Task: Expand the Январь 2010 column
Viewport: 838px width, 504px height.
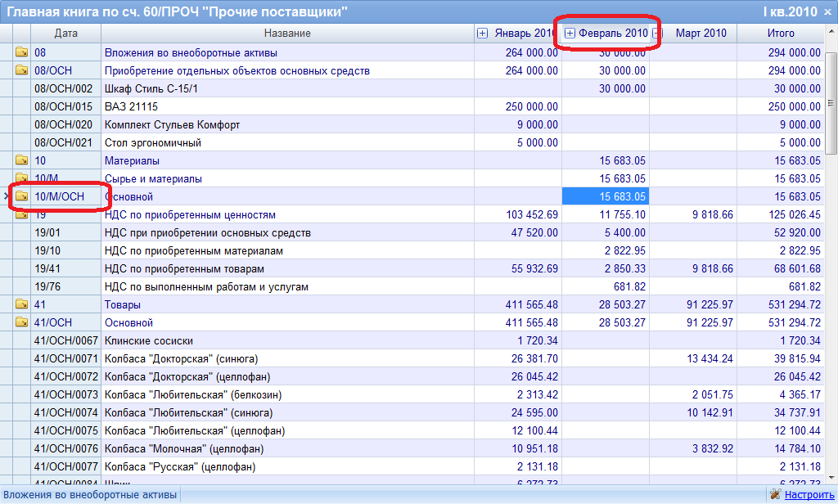Action: [482, 34]
